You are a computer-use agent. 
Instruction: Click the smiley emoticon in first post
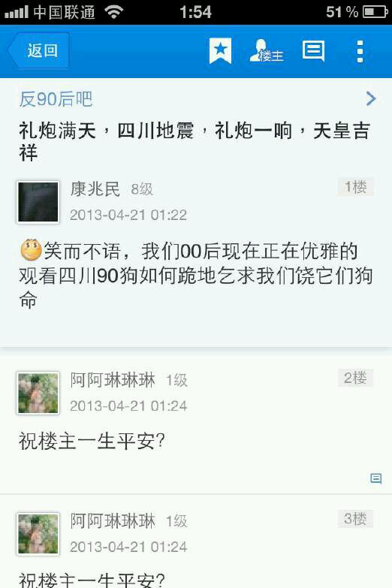tap(31, 250)
